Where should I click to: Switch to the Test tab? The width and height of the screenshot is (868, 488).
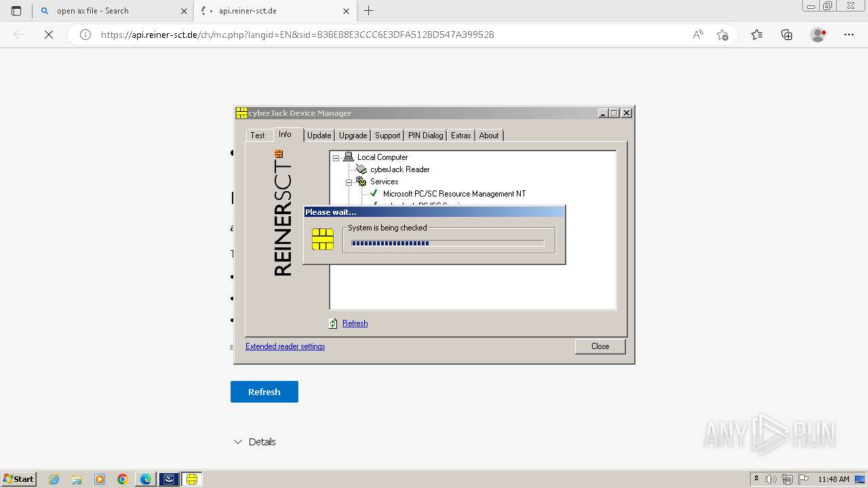[x=258, y=136]
